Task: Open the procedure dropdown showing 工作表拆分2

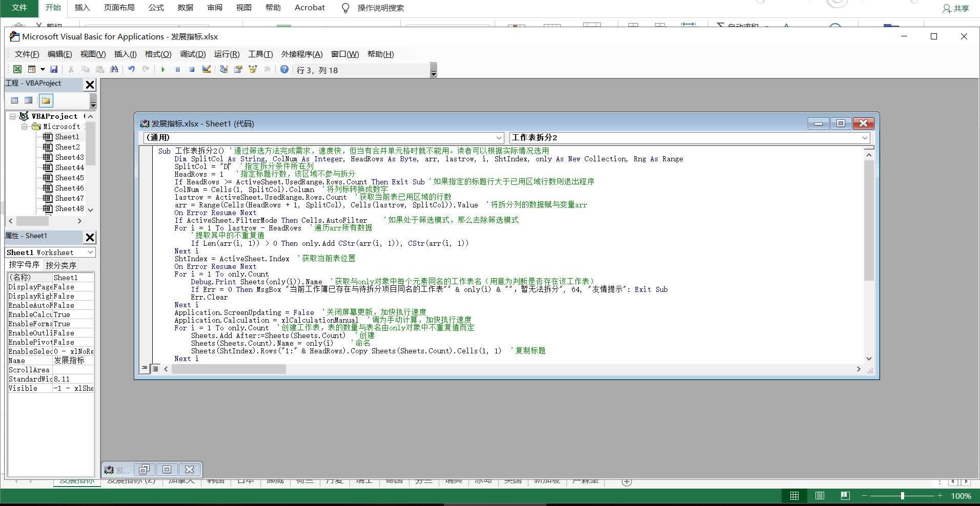Action: click(864, 137)
